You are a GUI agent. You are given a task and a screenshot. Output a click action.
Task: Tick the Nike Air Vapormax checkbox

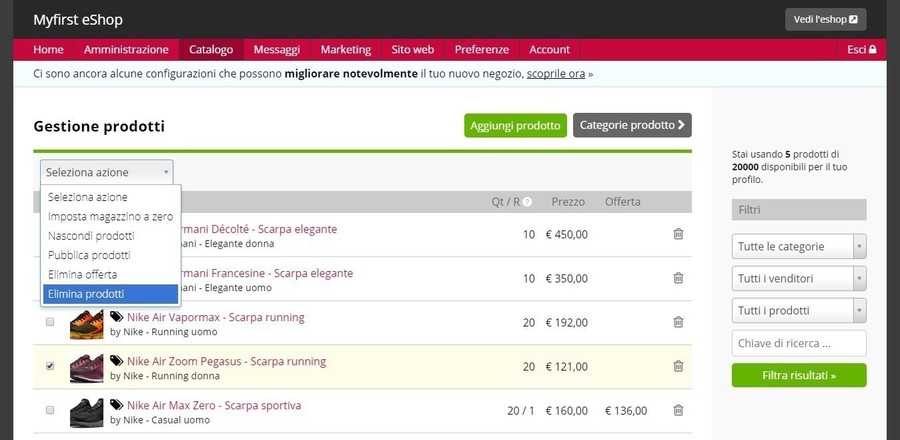click(50, 322)
